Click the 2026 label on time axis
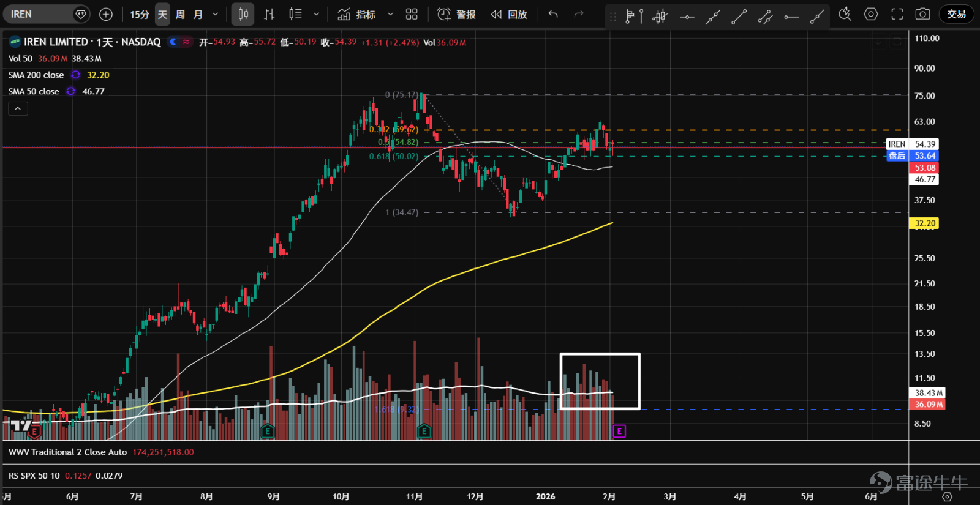Screen dimensions: 980x505 (545, 496)
